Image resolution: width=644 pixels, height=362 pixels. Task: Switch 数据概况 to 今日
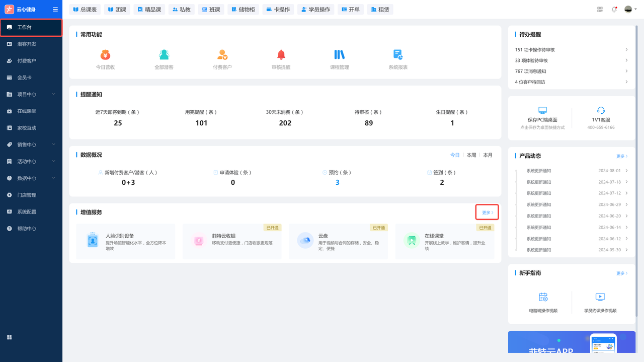click(x=455, y=155)
